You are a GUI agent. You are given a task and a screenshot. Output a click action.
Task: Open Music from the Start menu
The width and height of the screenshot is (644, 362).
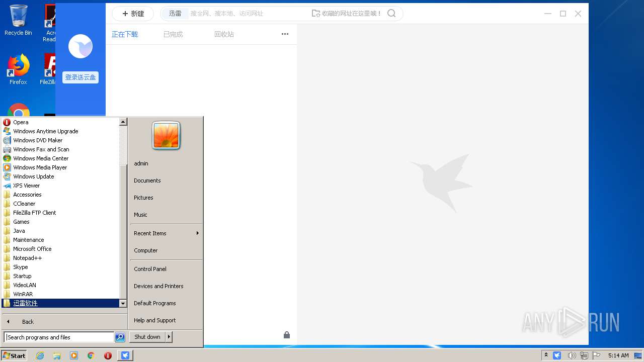coord(166,215)
